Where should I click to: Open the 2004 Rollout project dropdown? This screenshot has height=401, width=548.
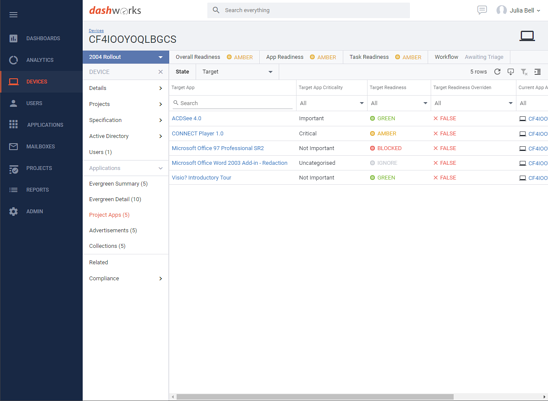[x=126, y=57]
